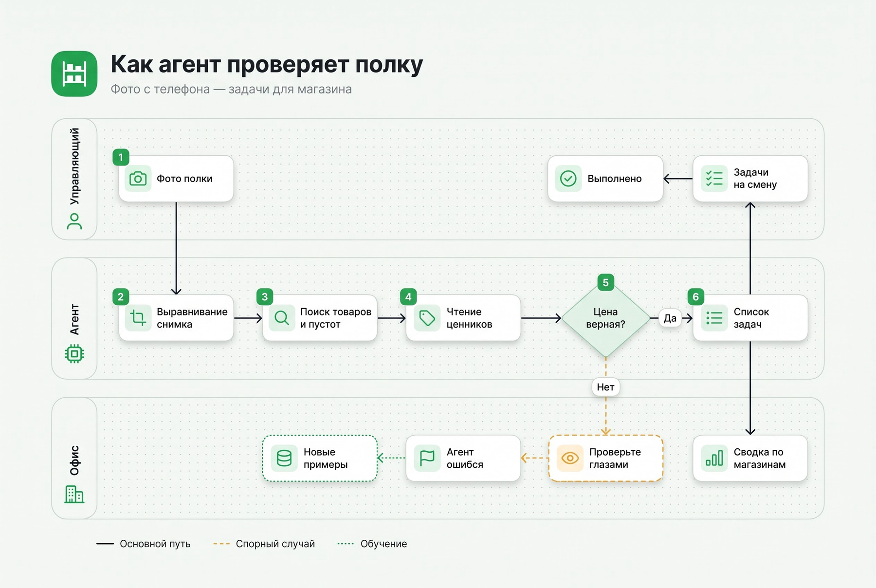Click the person icon in Управляющий lane
876x588 pixels.
pyautogui.click(x=74, y=221)
